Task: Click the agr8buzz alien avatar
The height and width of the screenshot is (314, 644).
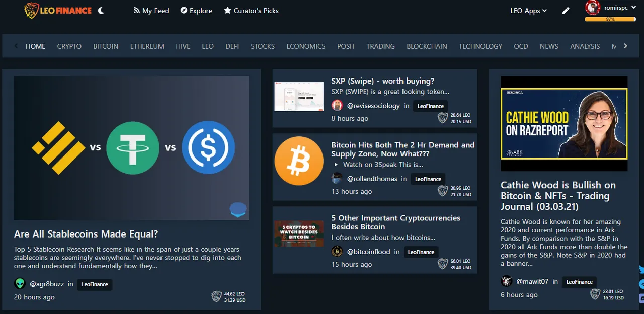Action: pos(20,283)
